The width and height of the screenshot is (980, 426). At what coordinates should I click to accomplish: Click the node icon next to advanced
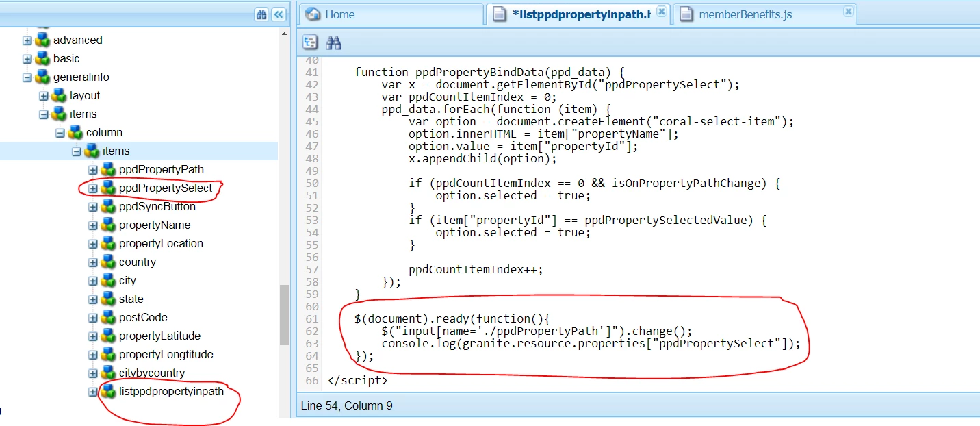click(43, 40)
